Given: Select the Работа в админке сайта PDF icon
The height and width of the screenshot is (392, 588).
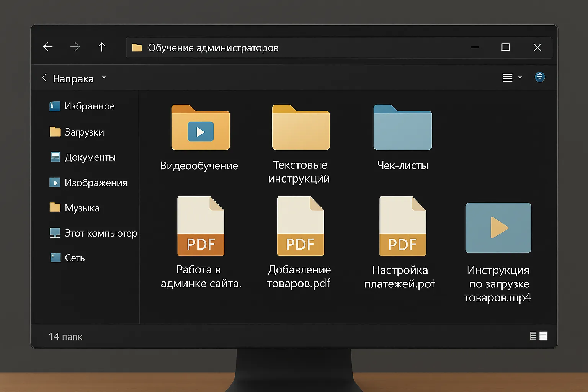Looking at the screenshot, I should click(201, 226).
